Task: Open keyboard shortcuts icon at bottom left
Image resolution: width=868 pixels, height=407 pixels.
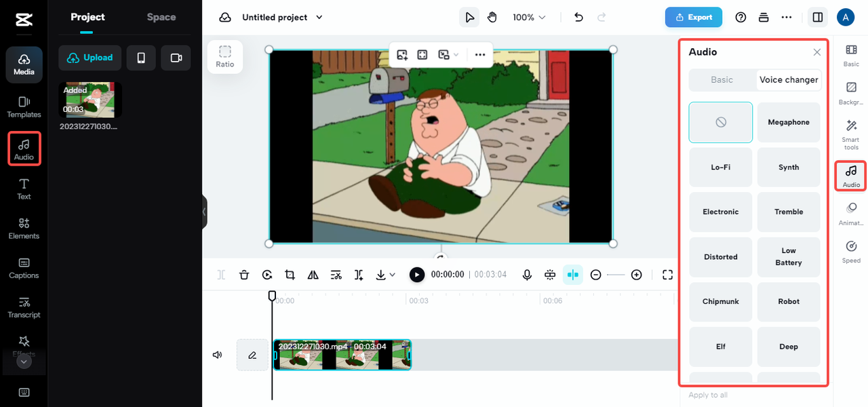Action: coord(24,392)
